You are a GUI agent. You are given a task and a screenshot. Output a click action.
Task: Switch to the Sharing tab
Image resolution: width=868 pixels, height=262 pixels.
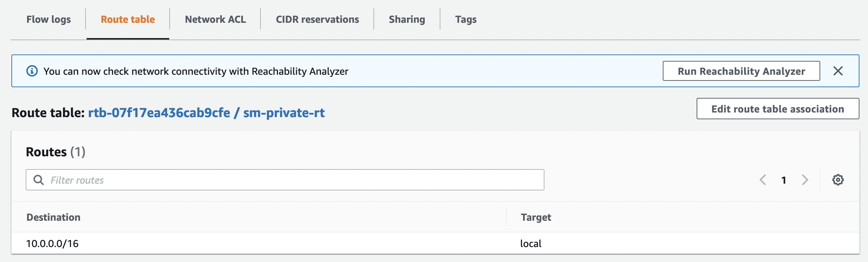coord(407,19)
